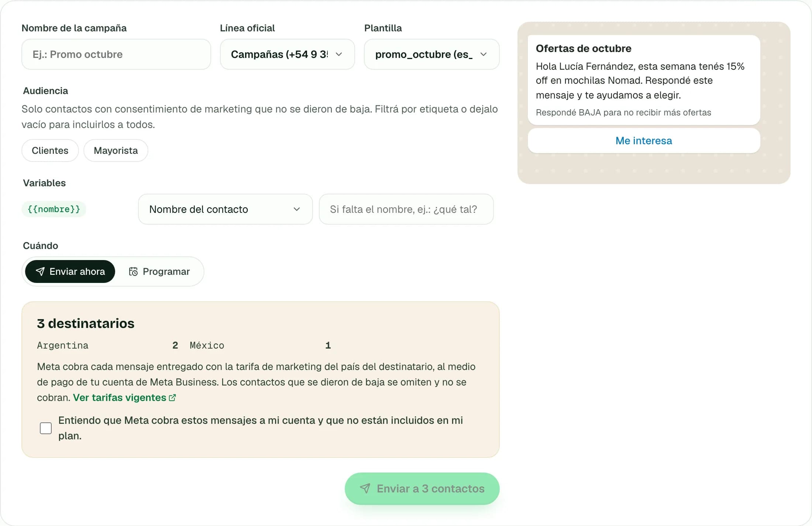The image size is (812, 526).
Task: Click the {{nombre}} variable chip
Action: coord(54,209)
